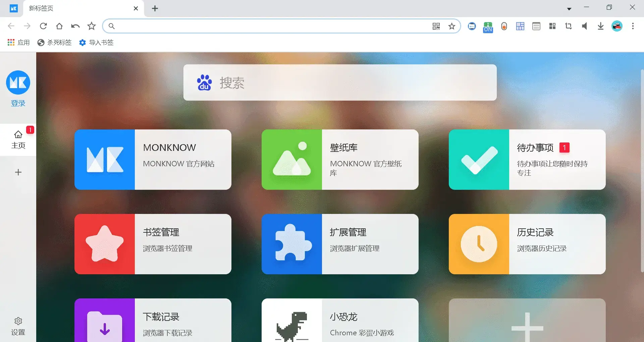Click the four-squares tiles extension icon
Screen dimensions: 644x342
point(552,26)
